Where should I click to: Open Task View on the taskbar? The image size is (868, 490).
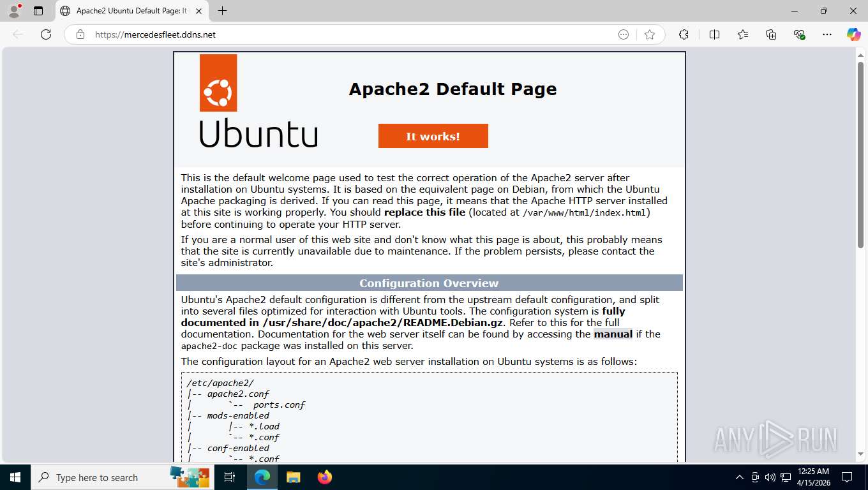click(230, 477)
